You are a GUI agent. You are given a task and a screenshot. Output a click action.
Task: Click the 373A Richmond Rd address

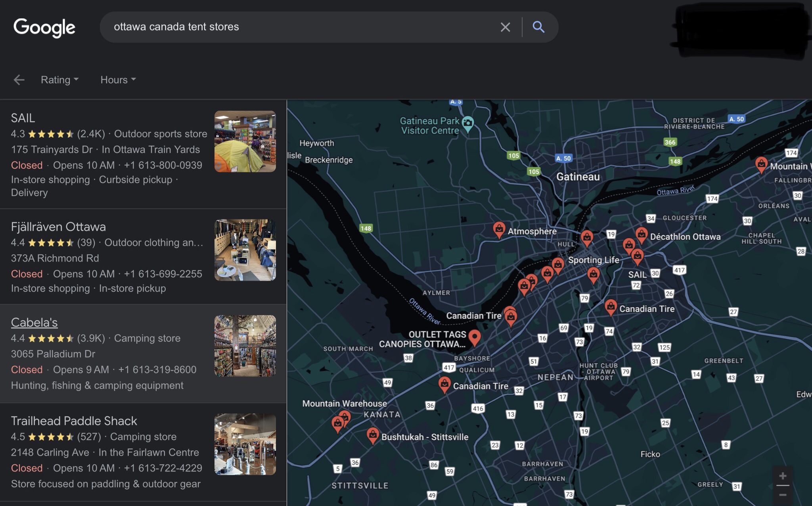(55, 258)
